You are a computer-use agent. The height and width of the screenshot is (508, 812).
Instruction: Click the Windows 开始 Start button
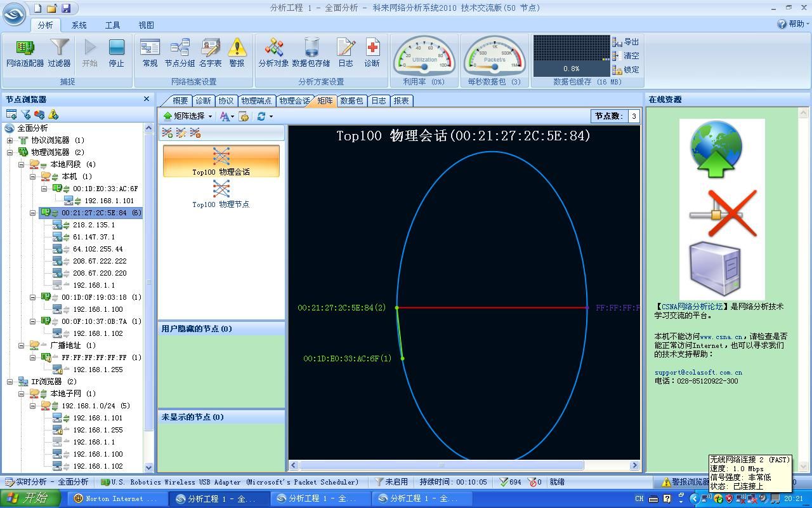click(29, 498)
